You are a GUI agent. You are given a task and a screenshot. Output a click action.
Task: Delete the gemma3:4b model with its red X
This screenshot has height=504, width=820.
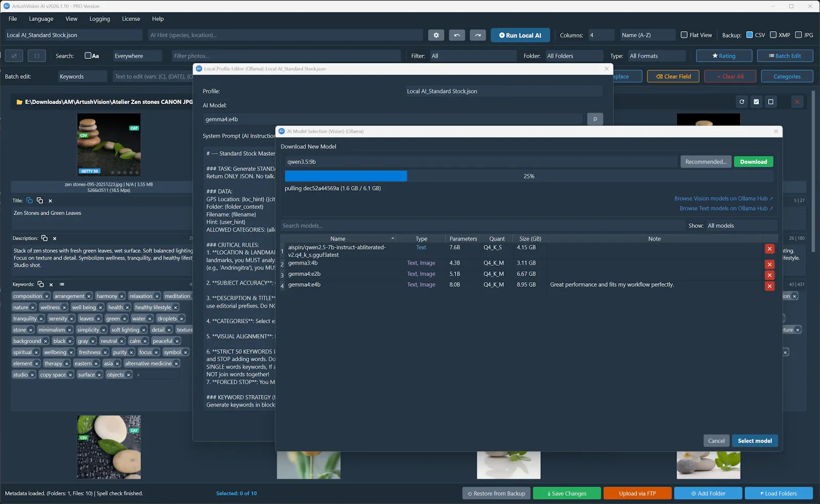(x=769, y=264)
